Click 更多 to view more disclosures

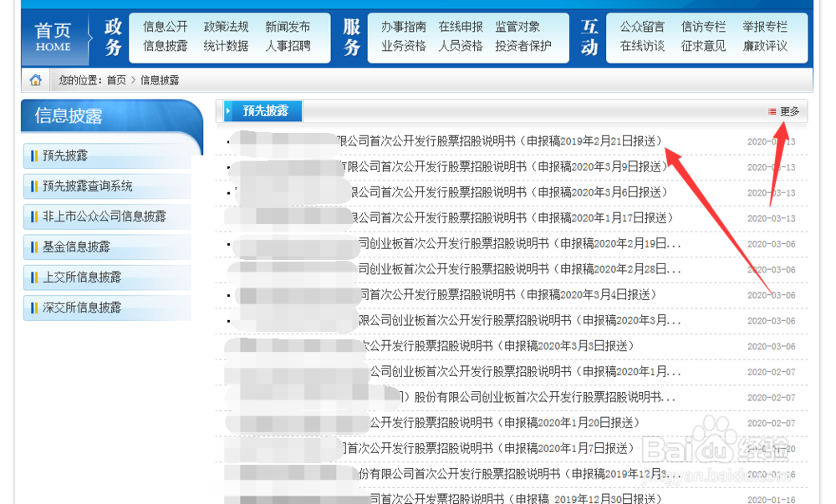[791, 109]
